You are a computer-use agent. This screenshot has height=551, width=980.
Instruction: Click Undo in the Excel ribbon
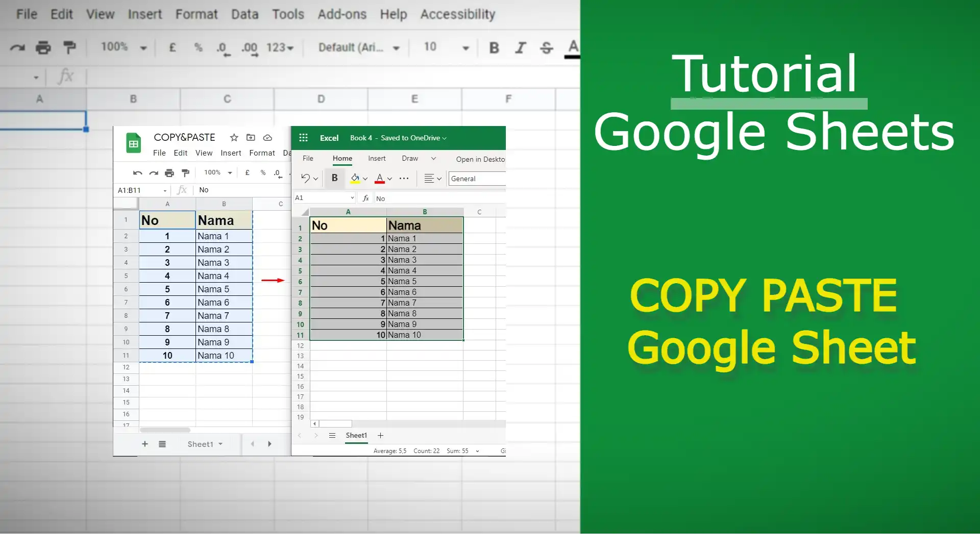[x=305, y=178]
